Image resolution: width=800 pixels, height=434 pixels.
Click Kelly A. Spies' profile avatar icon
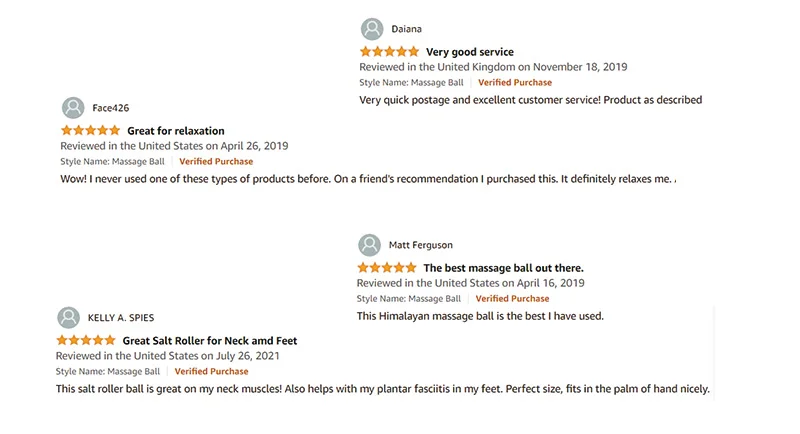(x=68, y=317)
